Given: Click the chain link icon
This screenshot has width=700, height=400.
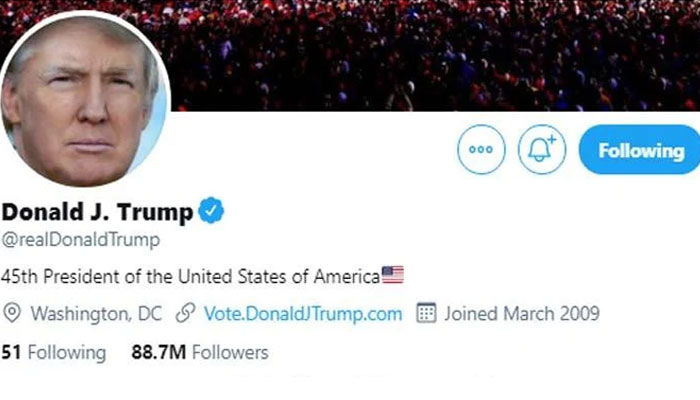Looking at the screenshot, I should coord(184,314).
